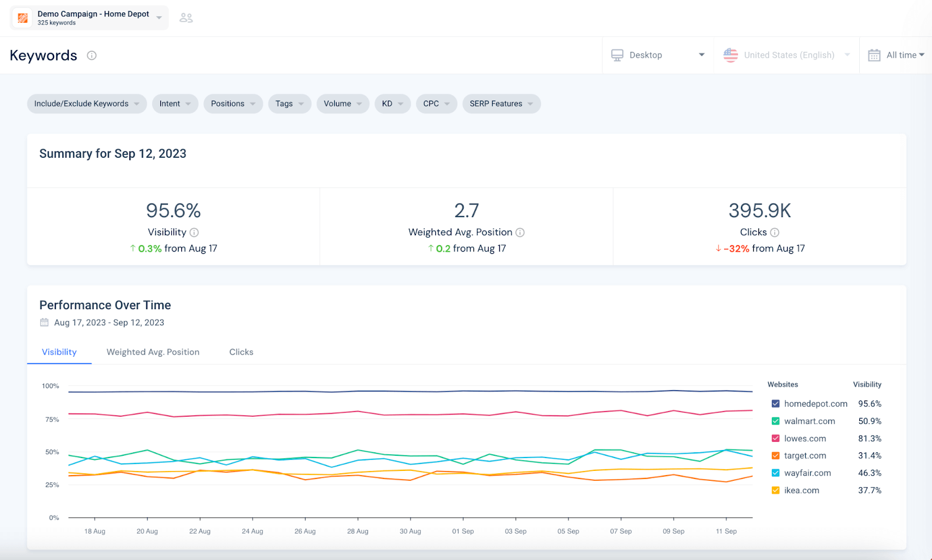
Task: Click the 37.7% ikea.com visibility value
Action: coord(870,490)
